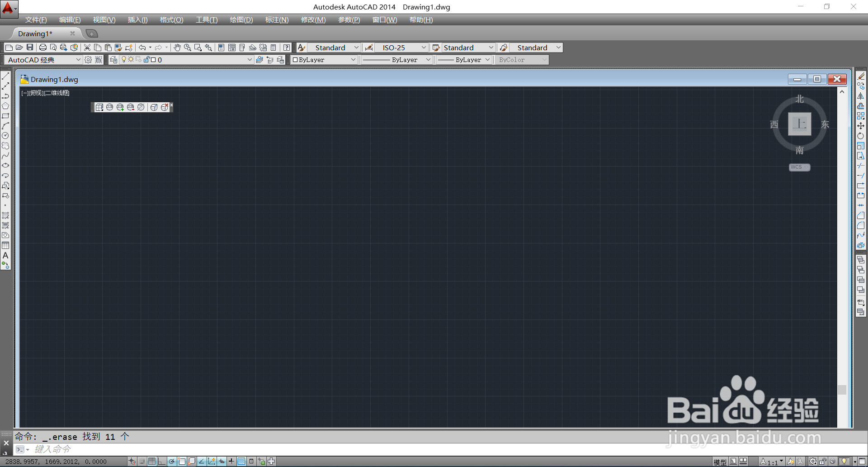
Task: Open the 绘图(D) menu
Action: coord(241,20)
